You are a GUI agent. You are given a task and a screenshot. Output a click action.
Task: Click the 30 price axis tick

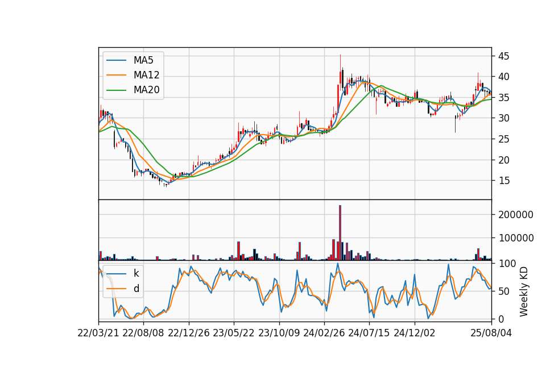503,118
